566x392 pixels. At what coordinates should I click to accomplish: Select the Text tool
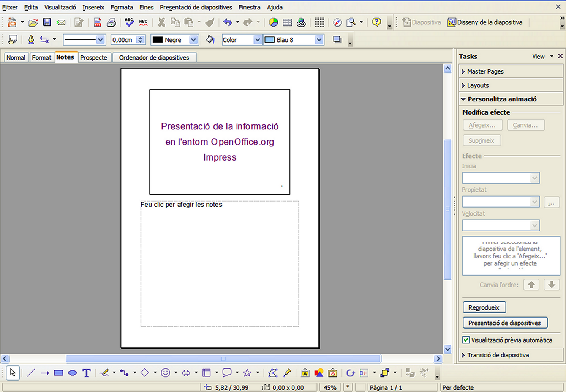tap(87, 373)
